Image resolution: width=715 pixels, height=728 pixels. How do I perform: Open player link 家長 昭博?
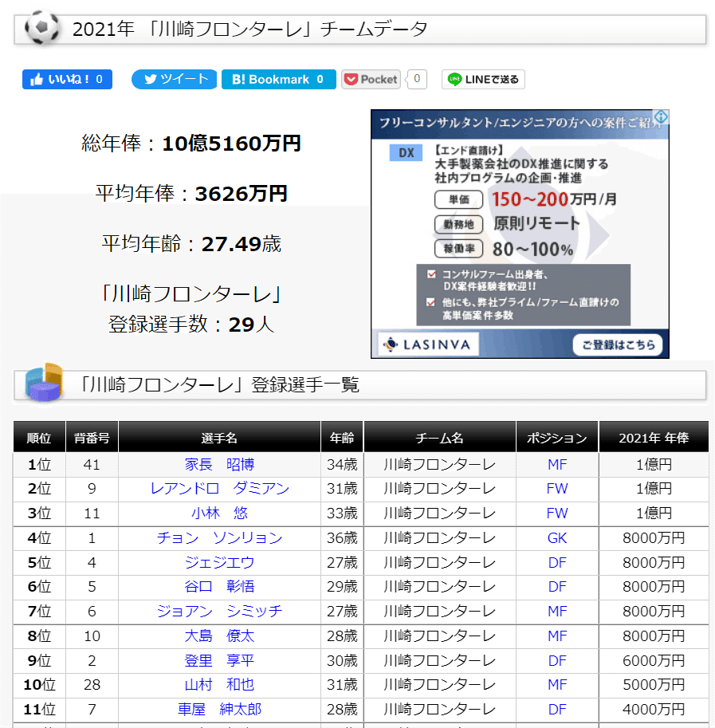click(x=219, y=465)
